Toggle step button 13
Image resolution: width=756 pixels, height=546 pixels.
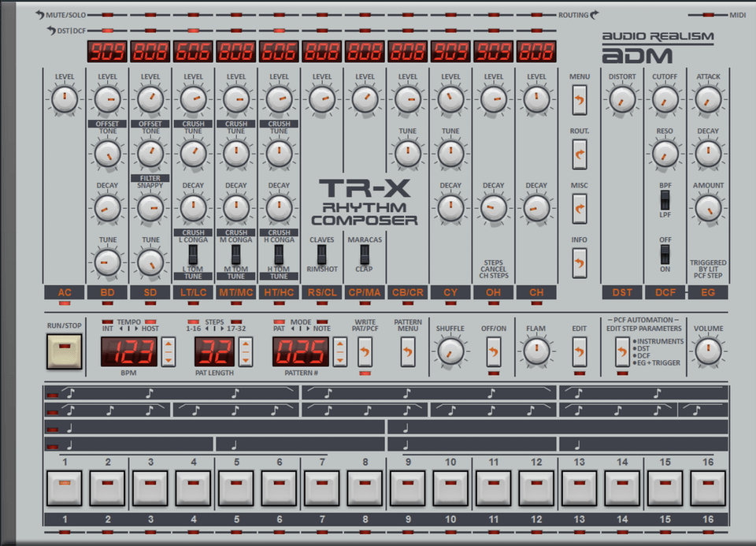pyautogui.click(x=579, y=488)
